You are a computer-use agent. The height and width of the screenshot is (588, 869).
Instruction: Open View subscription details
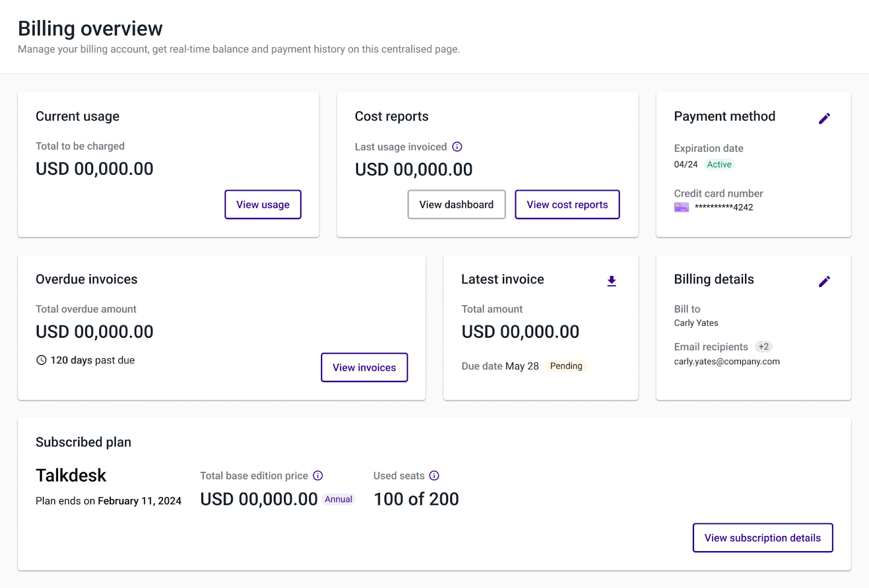(x=763, y=538)
